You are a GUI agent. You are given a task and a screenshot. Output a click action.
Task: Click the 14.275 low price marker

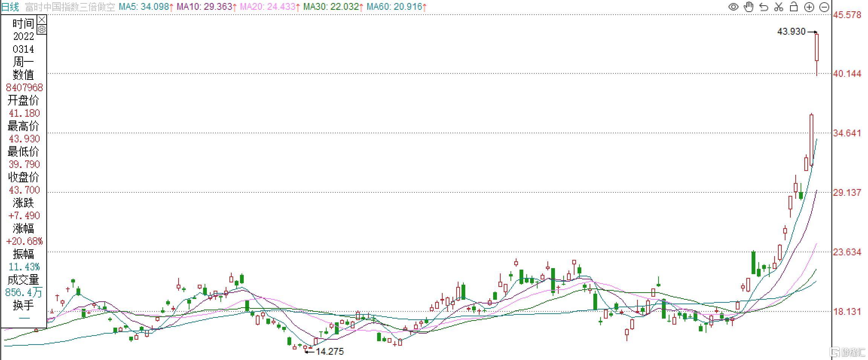click(329, 351)
